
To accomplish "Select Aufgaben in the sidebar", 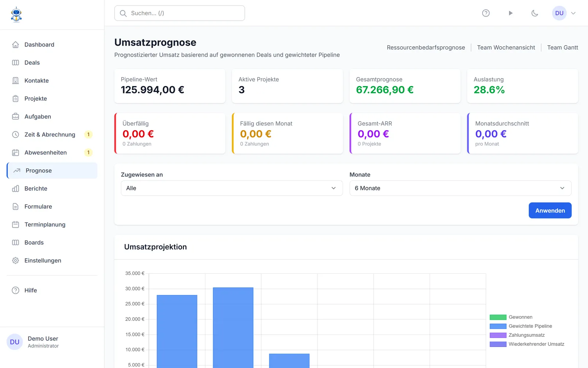I will tap(52, 117).
